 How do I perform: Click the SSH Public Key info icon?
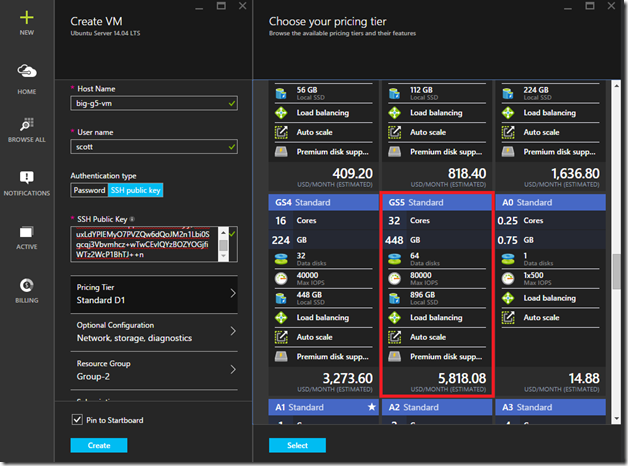click(x=132, y=219)
